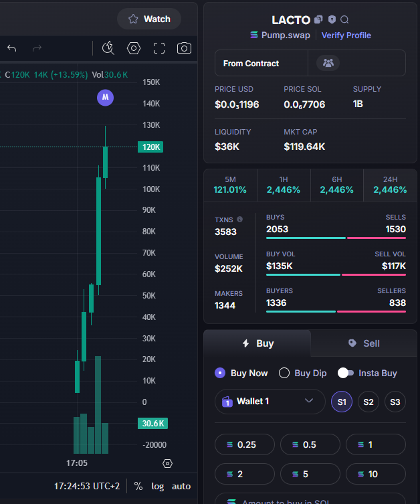
Task: Toggle fullscreen chart mode
Action: [159, 48]
